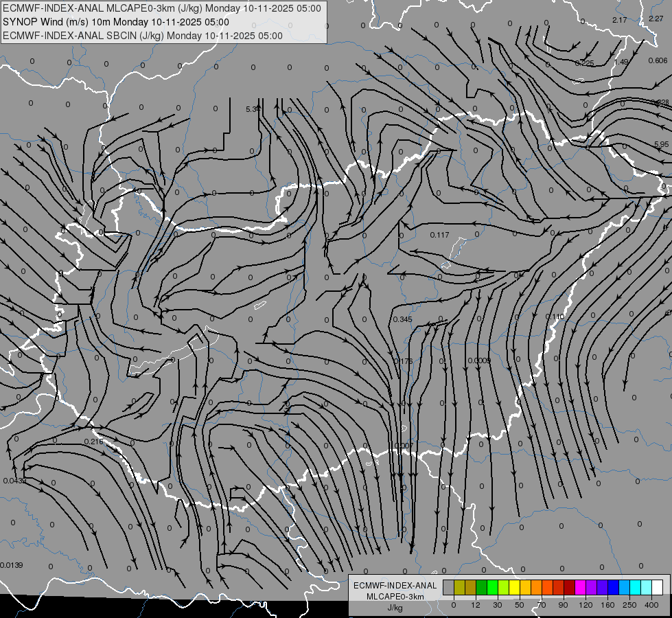672x618 pixels.
Task: Choose the white swatch ending the colorbar
Action: 658,588
